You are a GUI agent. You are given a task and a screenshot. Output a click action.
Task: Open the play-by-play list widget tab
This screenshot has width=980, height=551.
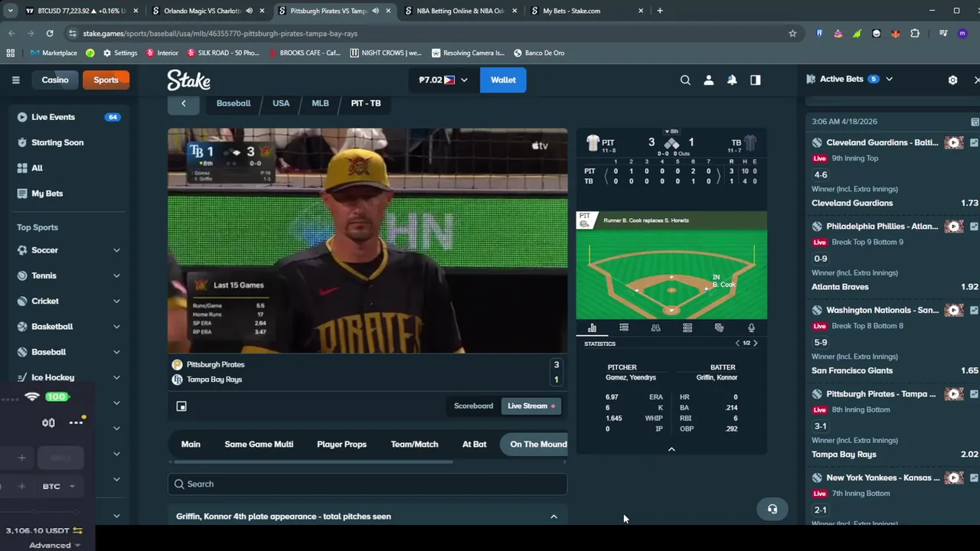tap(624, 328)
